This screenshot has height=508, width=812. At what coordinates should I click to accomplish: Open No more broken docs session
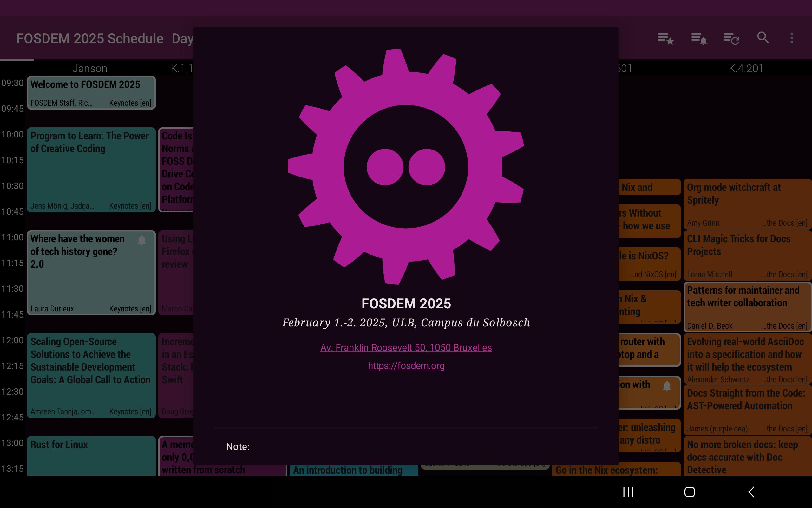(x=748, y=456)
